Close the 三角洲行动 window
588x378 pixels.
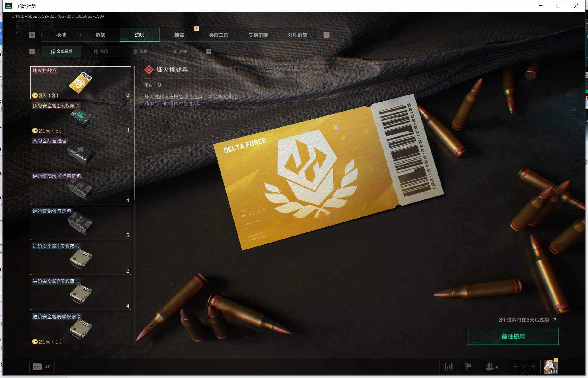pyautogui.click(x=576, y=6)
